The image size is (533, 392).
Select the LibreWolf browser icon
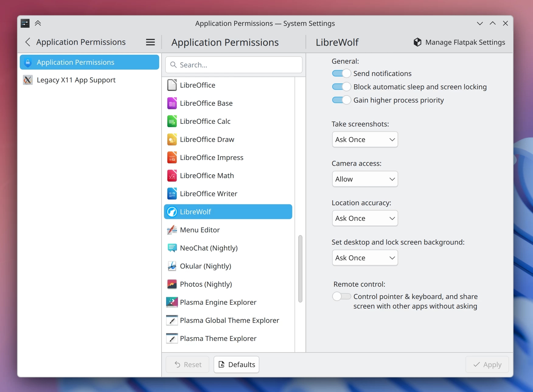click(x=172, y=212)
